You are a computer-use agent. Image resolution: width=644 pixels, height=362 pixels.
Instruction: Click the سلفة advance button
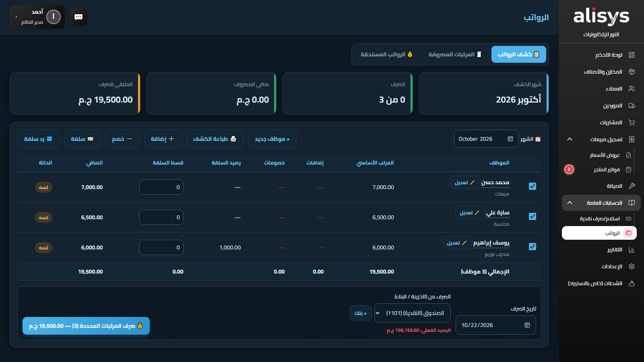pos(82,139)
